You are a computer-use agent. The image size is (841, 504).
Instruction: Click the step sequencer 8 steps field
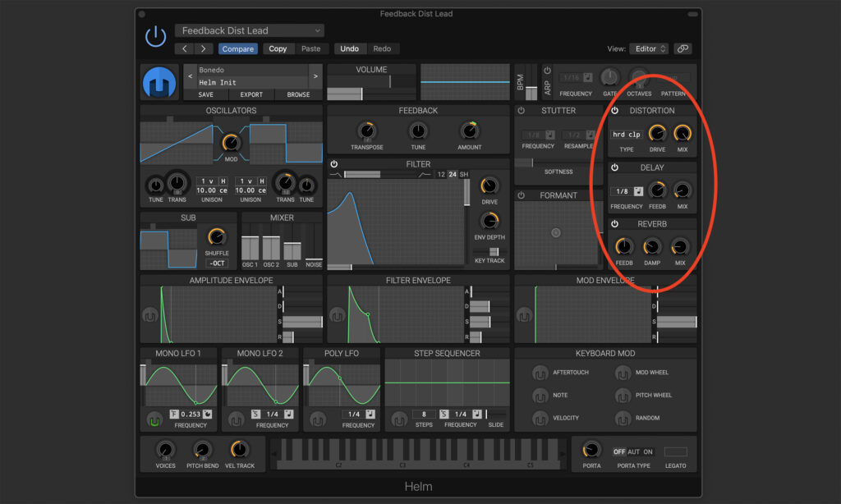coord(424,414)
